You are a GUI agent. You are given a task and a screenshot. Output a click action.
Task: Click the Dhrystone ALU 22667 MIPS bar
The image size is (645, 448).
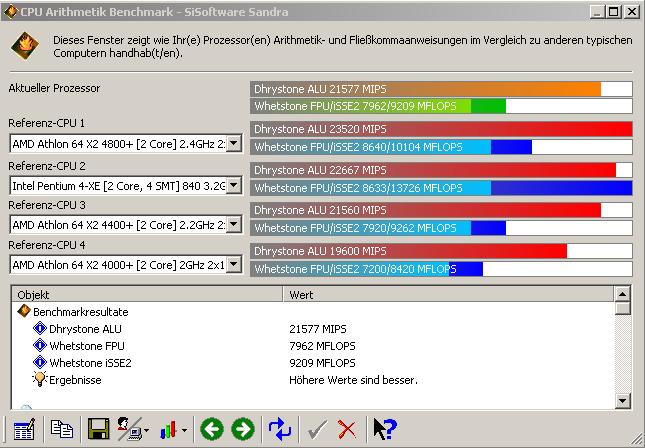pos(441,170)
